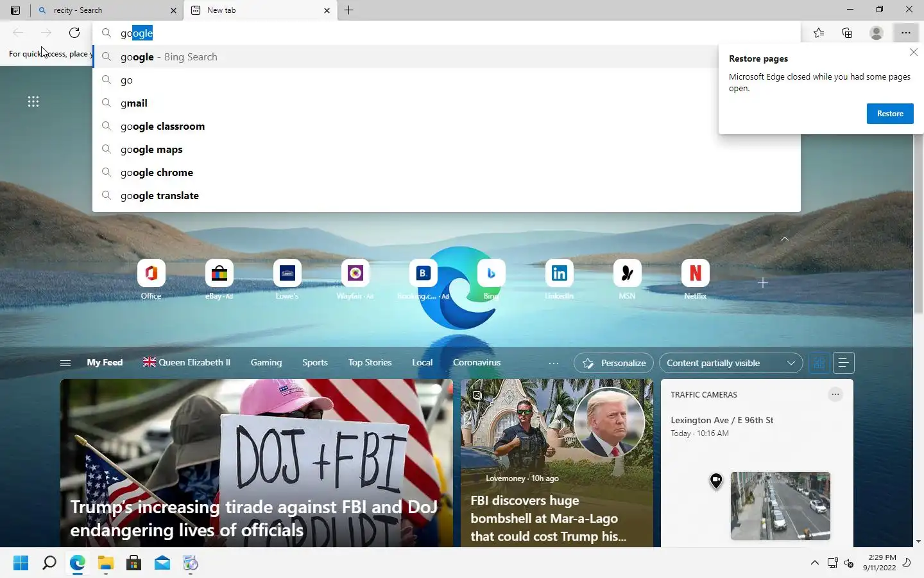This screenshot has width=924, height=578.
Task: Select the Local feed tab
Action: click(x=422, y=363)
